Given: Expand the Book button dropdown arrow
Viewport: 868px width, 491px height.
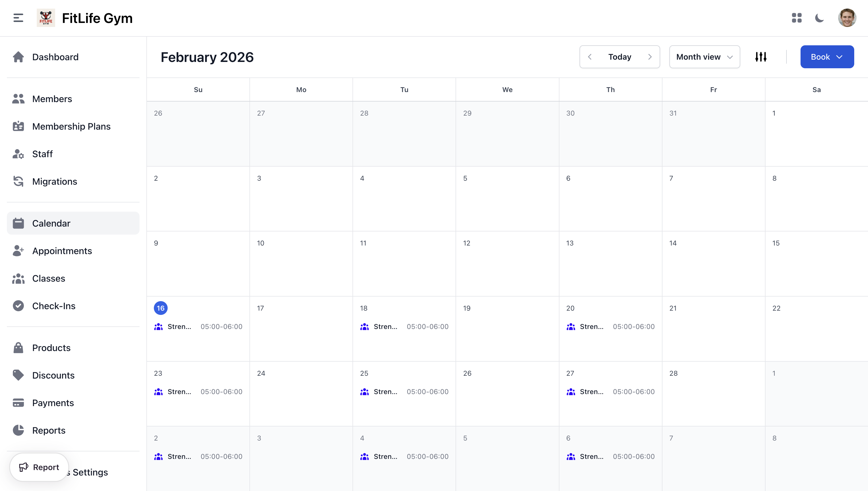Looking at the screenshot, I should (840, 57).
